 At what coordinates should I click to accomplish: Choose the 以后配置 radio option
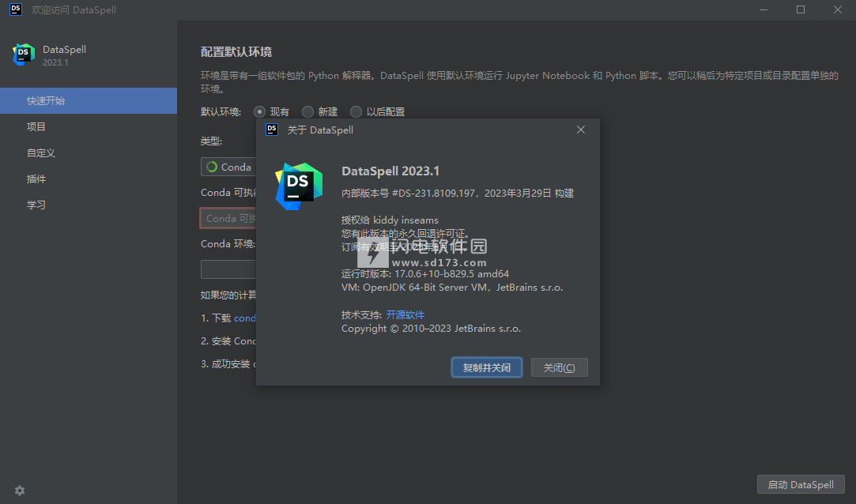click(x=356, y=112)
